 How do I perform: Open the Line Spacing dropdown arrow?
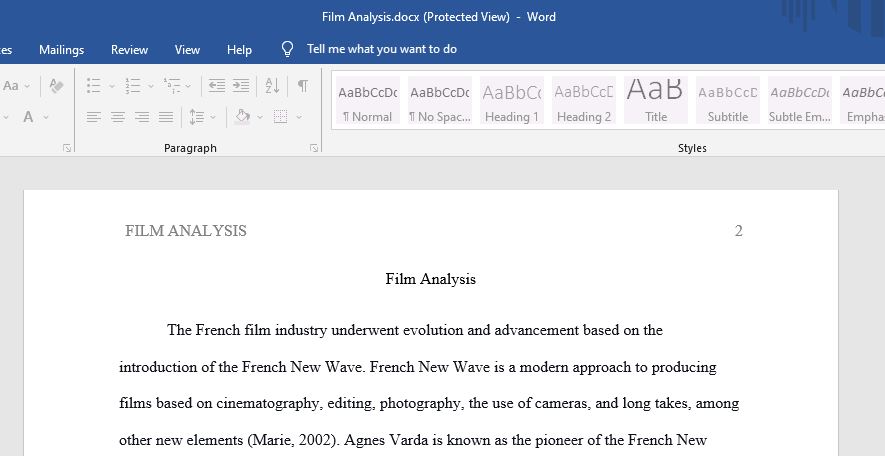(213, 117)
